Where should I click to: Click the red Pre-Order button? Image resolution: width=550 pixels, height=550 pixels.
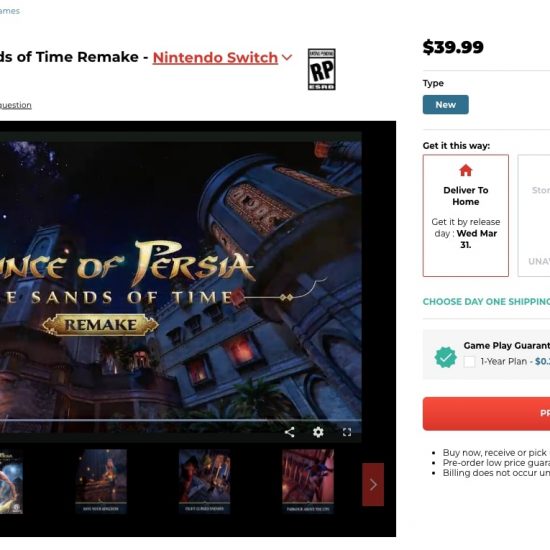[x=486, y=414]
